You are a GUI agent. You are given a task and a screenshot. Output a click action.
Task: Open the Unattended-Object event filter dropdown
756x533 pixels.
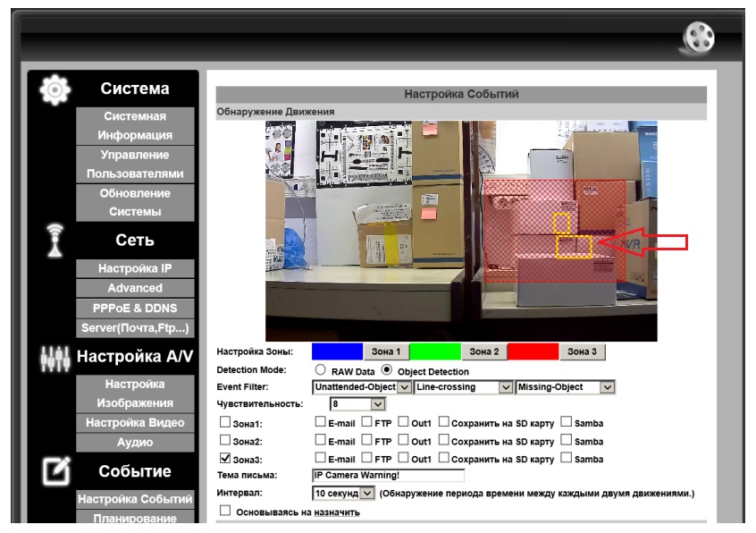tap(362, 387)
